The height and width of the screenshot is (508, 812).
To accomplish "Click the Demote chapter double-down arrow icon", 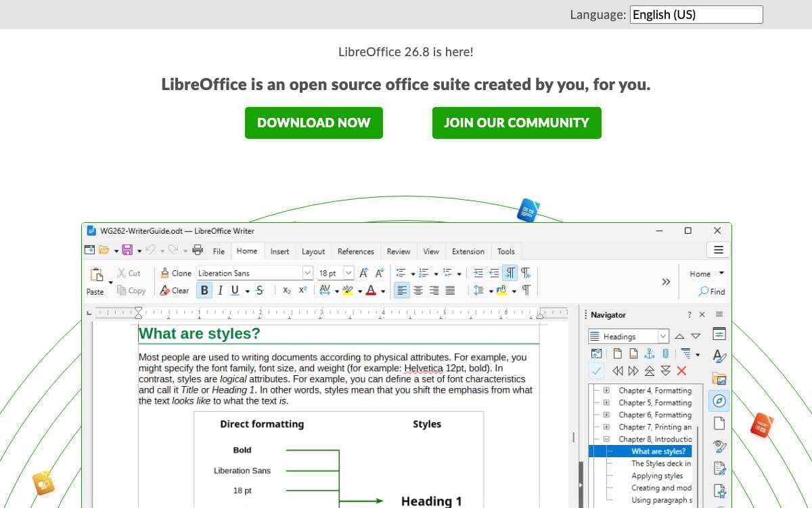I will 666,371.
